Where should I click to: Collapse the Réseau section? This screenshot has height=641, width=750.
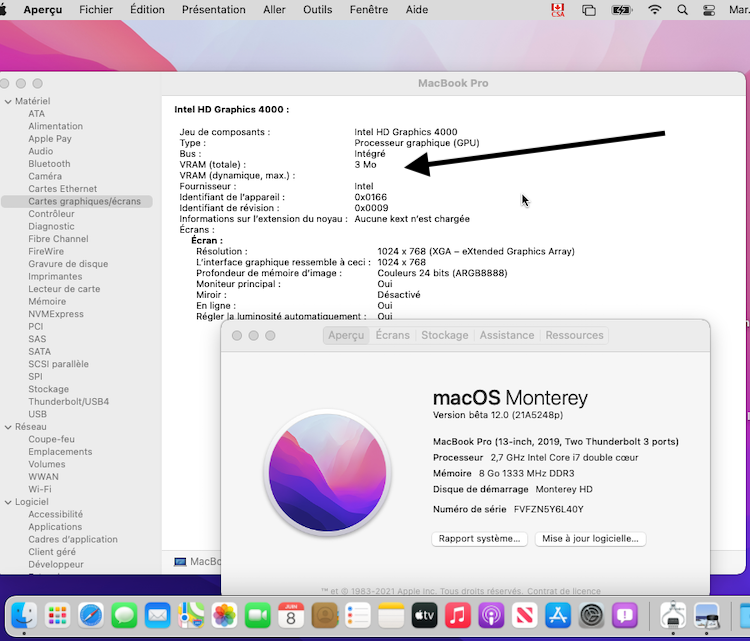8,427
